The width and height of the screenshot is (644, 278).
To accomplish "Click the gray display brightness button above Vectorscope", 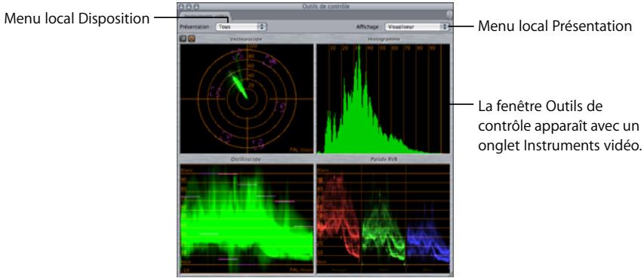I will [x=183, y=39].
